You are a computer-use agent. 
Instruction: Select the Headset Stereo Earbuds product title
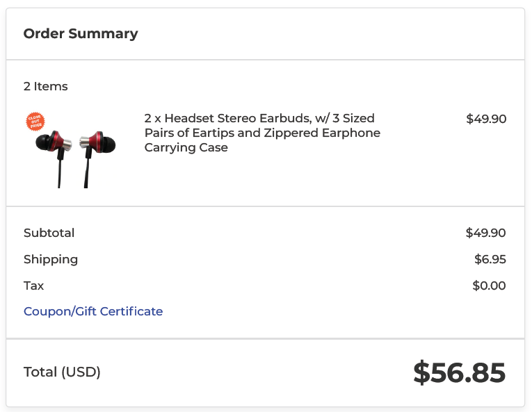pos(262,133)
